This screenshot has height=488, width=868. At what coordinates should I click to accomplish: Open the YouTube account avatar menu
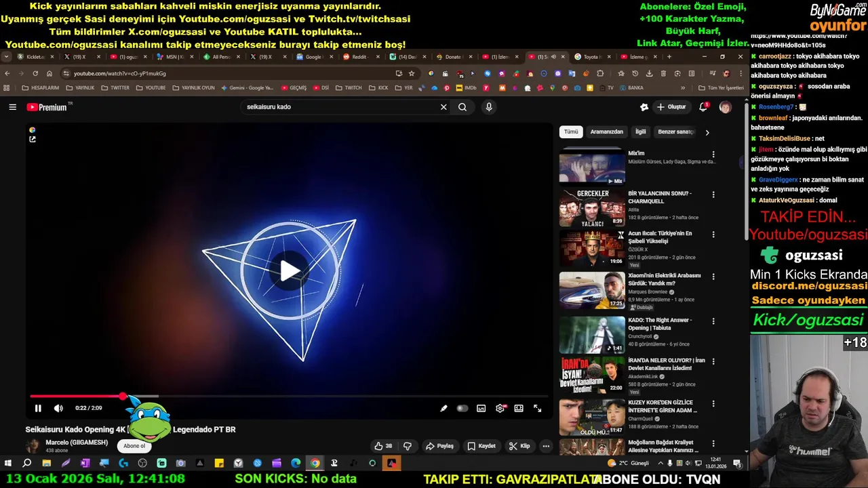point(725,107)
